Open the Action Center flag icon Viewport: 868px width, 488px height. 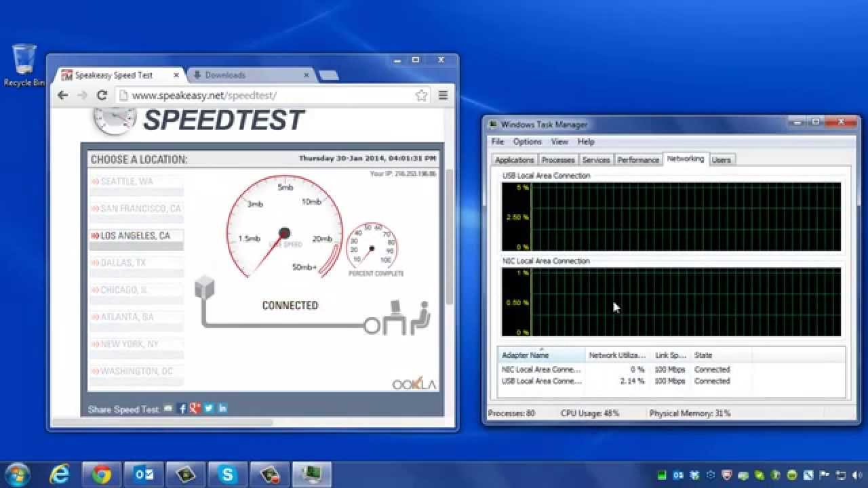click(825, 475)
